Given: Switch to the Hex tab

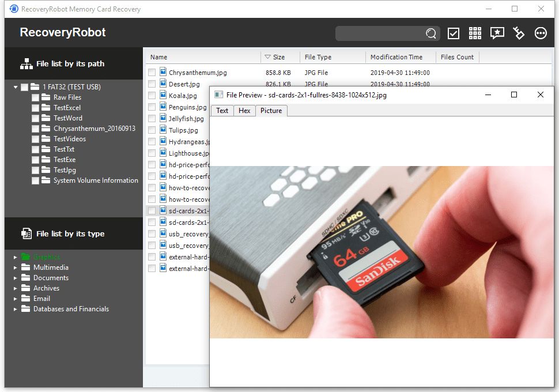Looking at the screenshot, I should pyautogui.click(x=244, y=111).
